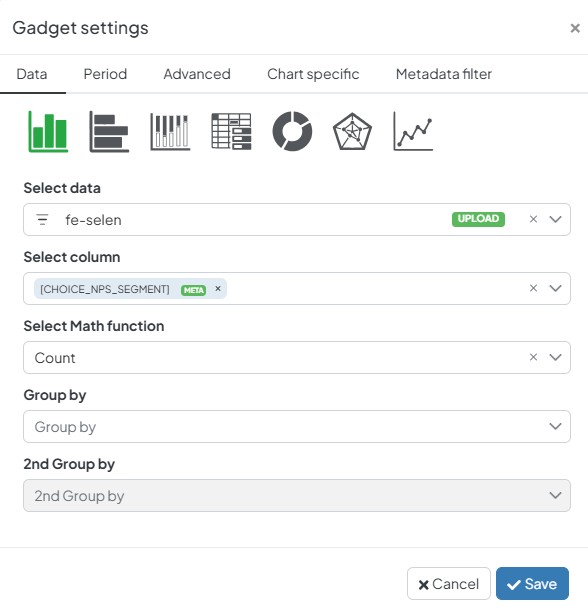The image size is (588, 610).
Task: Select the table chart type icon
Action: pos(231,131)
